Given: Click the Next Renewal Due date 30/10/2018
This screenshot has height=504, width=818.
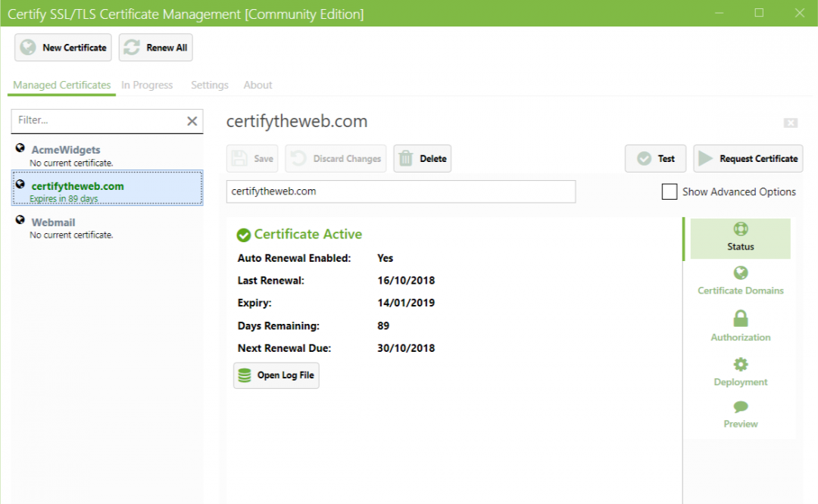Looking at the screenshot, I should (406, 348).
